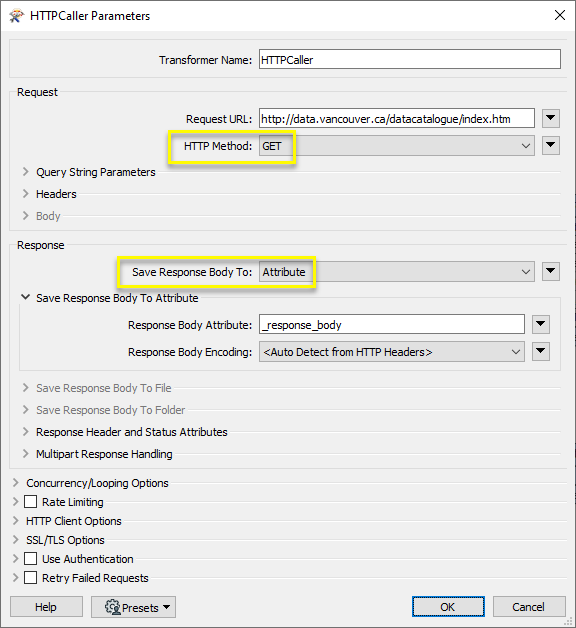Image resolution: width=576 pixels, height=628 pixels.
Task: Open the Save Response Body To dropdown
Action: pyautogui.click(x=397, y=272)
